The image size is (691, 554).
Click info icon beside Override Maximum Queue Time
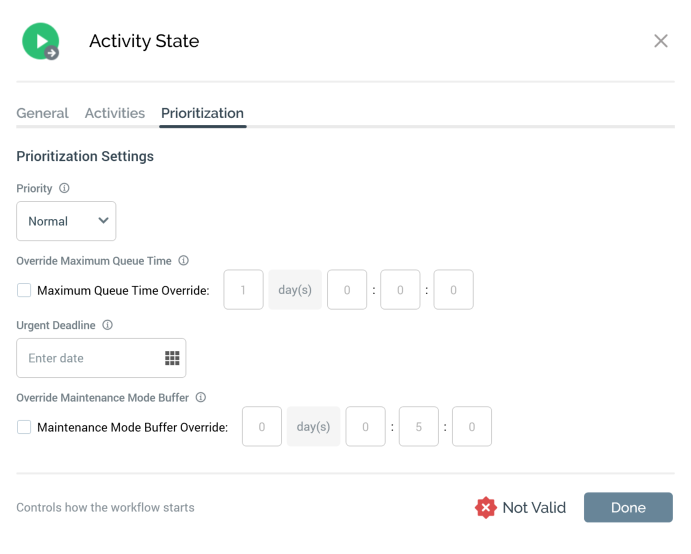pyautogui.click(x=183, y=260)
